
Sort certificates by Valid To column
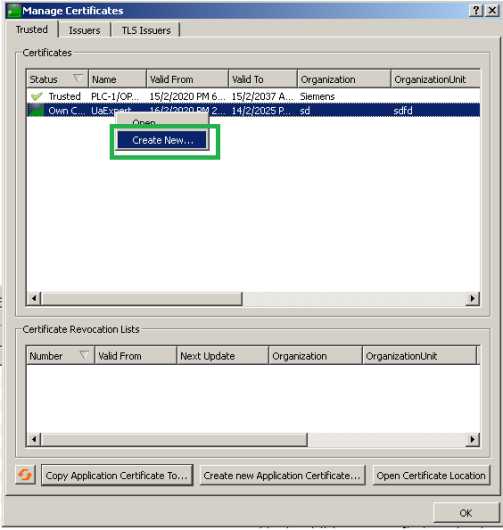263,79
